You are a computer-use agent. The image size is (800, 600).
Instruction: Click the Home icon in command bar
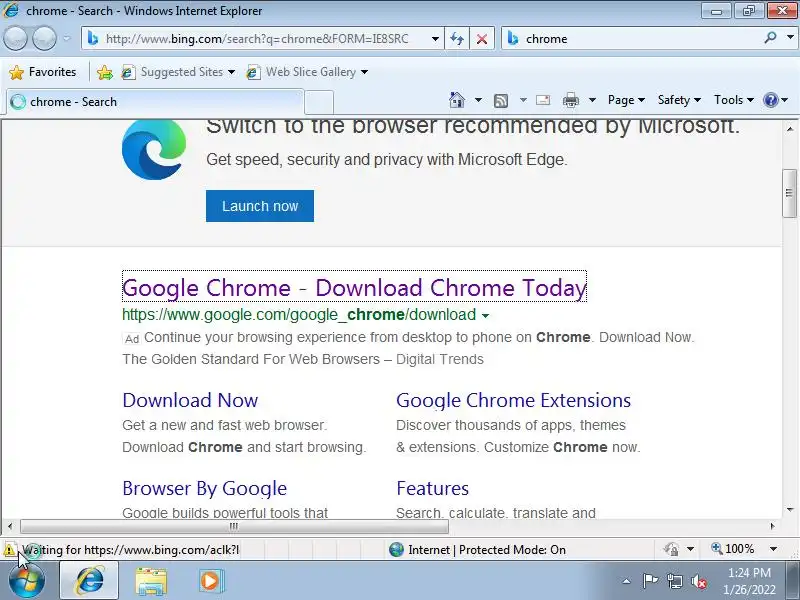457,100
